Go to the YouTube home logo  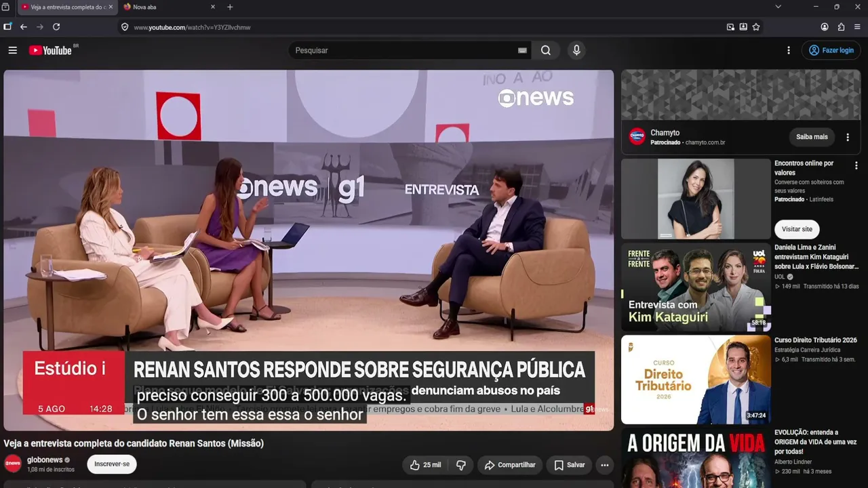point(50,50)
